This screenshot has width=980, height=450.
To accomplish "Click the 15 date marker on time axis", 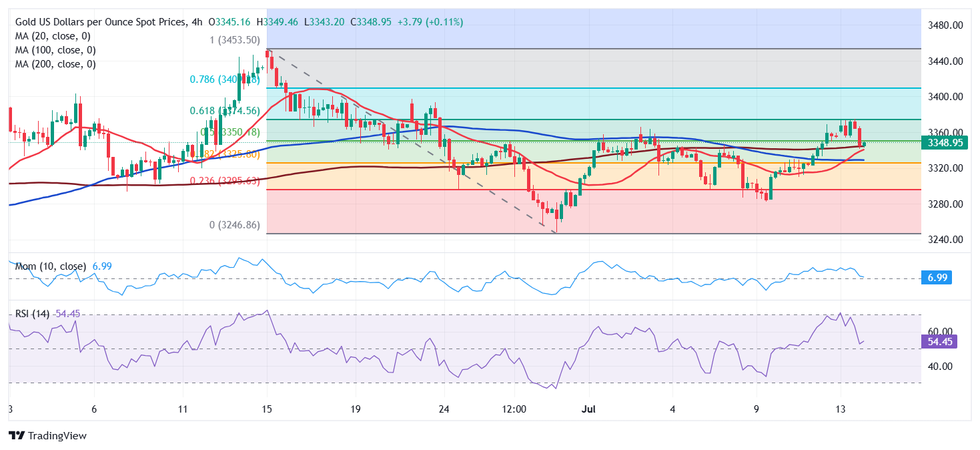I will pos(267,409).
